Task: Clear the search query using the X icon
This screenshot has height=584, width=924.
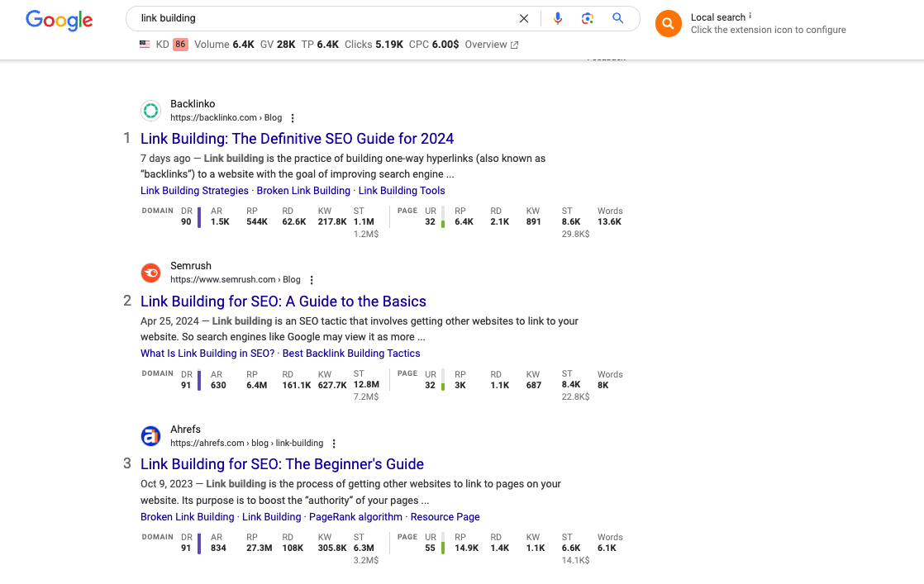Action: 524,17
